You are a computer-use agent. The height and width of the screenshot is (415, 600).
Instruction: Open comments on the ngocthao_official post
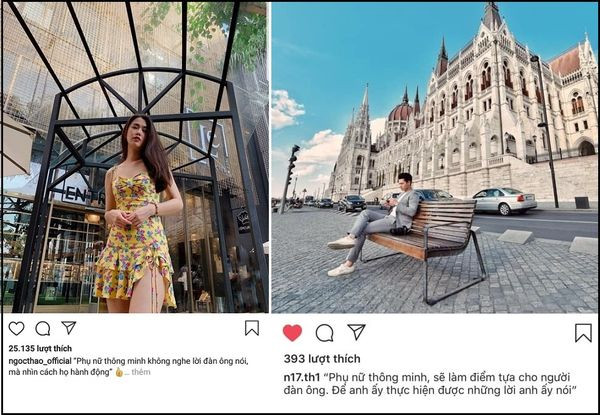click(43, 329)
